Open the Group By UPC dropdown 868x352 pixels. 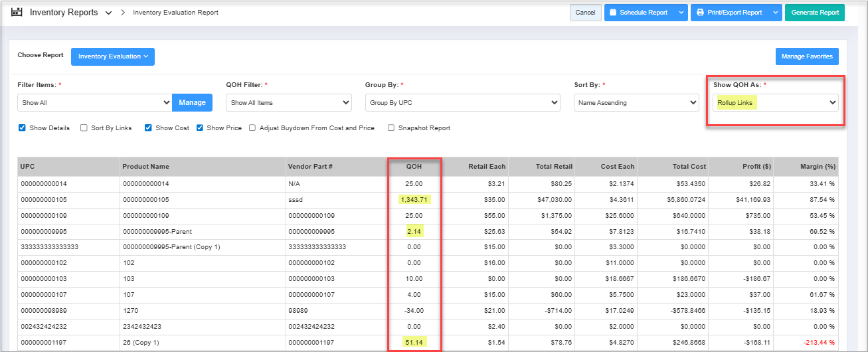point(462,103)
